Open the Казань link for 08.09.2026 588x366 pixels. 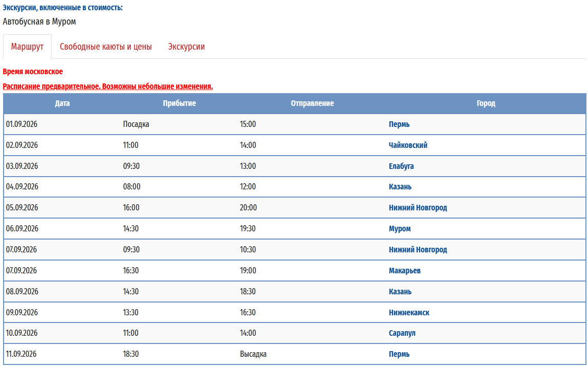pyautogui.click(x=400, y=292)
